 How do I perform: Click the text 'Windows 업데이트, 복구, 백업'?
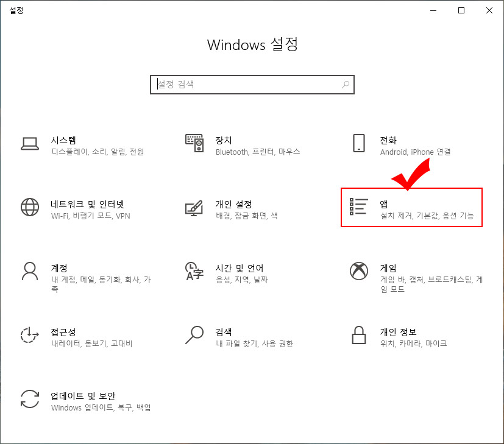pos(101,407)
